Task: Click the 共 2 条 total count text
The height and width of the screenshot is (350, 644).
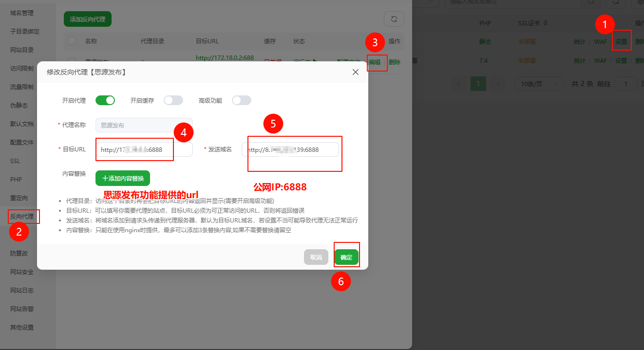Action: click(582, 84)
